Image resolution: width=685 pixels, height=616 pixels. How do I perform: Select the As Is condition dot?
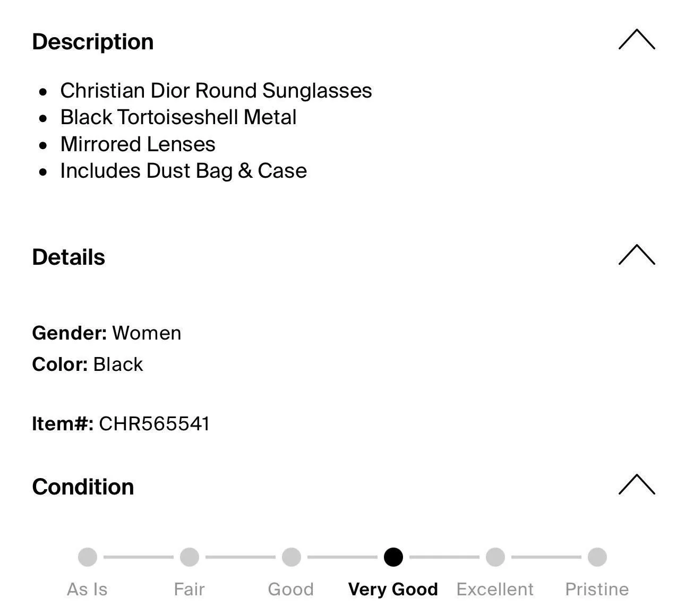pos(88,557)
